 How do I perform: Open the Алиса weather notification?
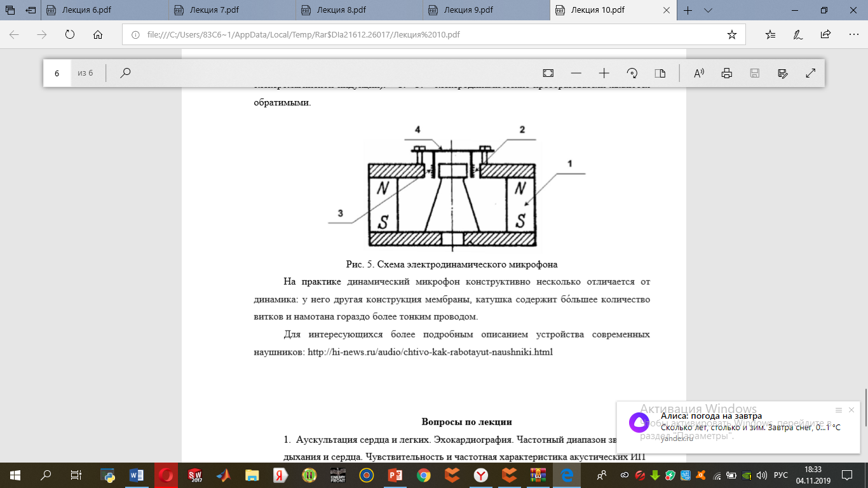tap(739, 427)
